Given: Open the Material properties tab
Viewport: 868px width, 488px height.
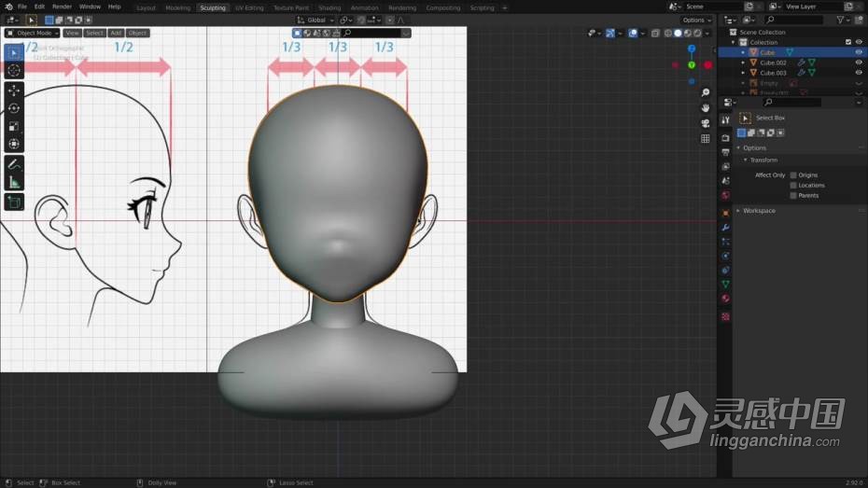Looking at the screenshot, I should point(725,299).
